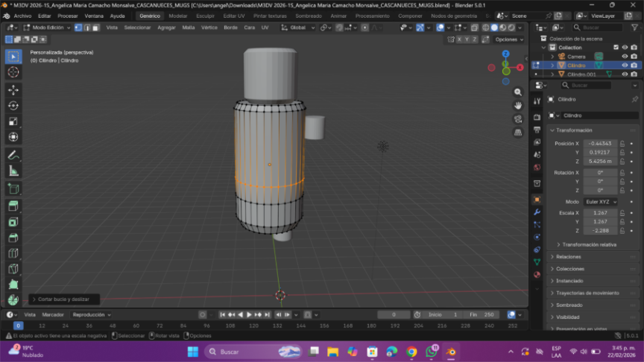Screen dimensions: 644x362
Task: Pick the Loop Cut tool
Action: [13, 253]
